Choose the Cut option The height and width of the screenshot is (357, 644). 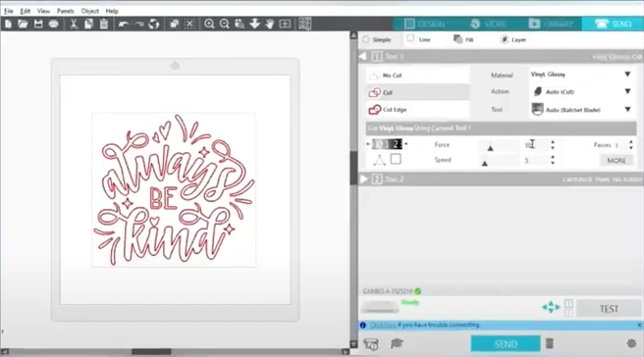417,92
